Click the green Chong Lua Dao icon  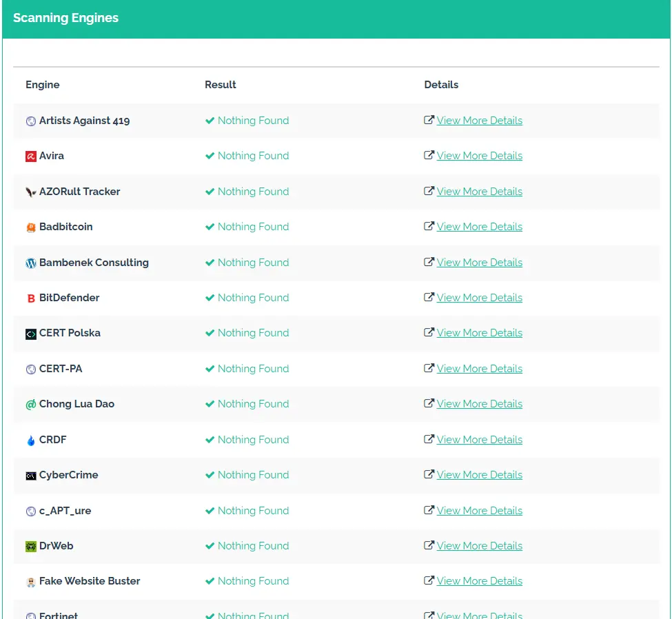click(x=31, y=405)
